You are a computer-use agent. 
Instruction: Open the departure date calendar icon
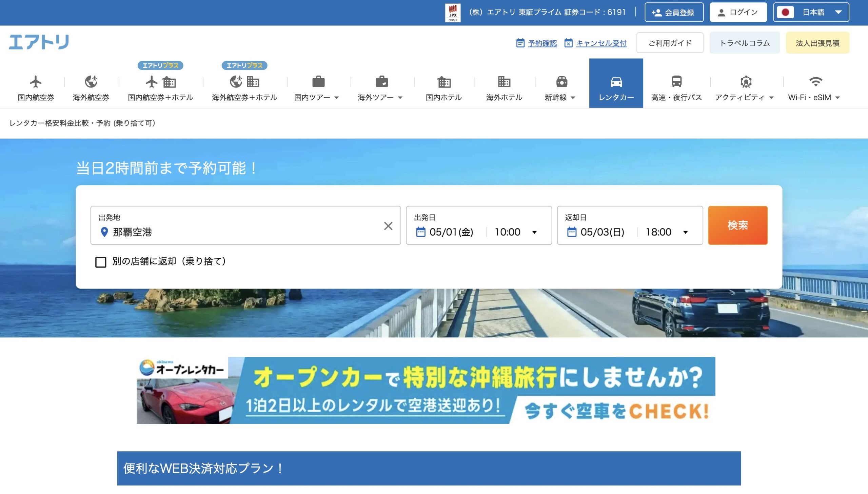[x=420, y=232]
